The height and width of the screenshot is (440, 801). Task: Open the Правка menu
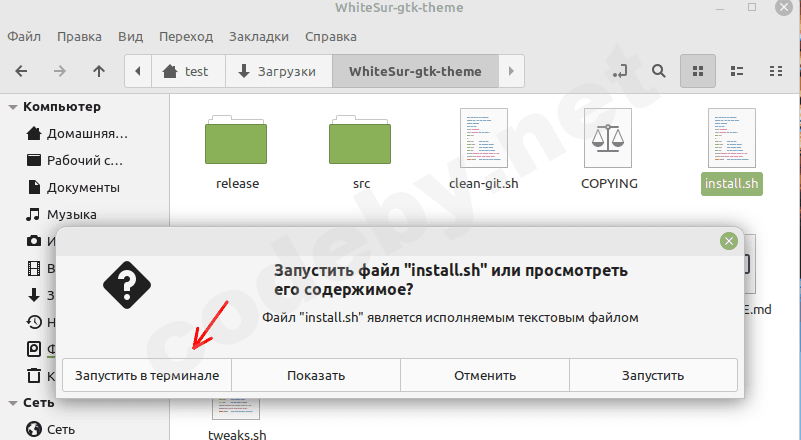pos(79,37)
